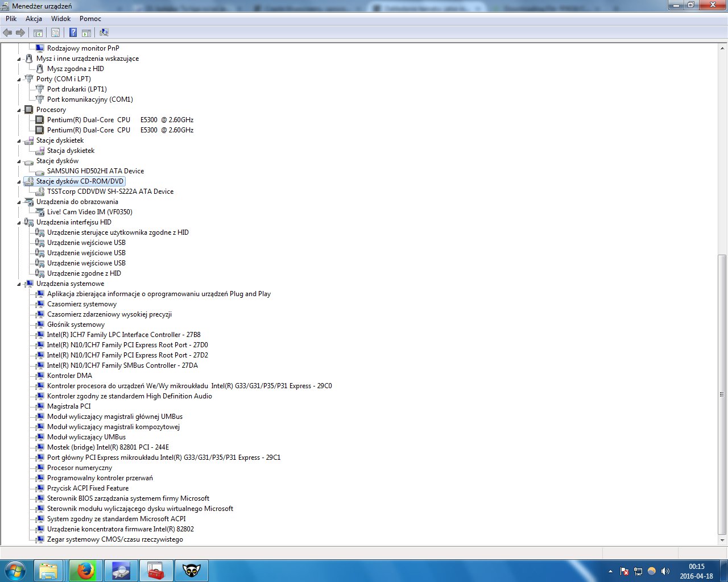Open the lemur-face app on the taskbar
Image resolution: width=728 pixels, height=582 pixels.
(191, 571)
